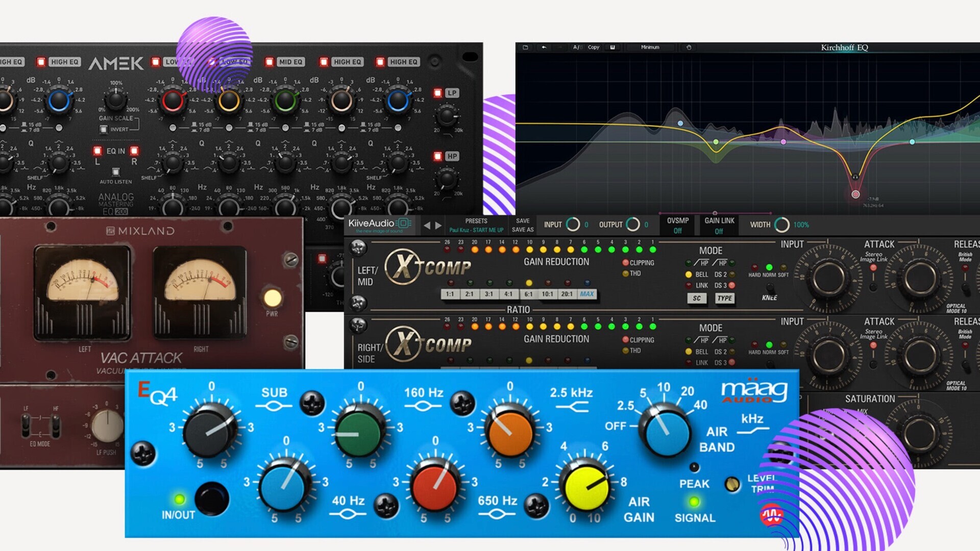980x551 pixels.
Task: Click SAVE in KiiveAudio header
Action: point(523,221)
